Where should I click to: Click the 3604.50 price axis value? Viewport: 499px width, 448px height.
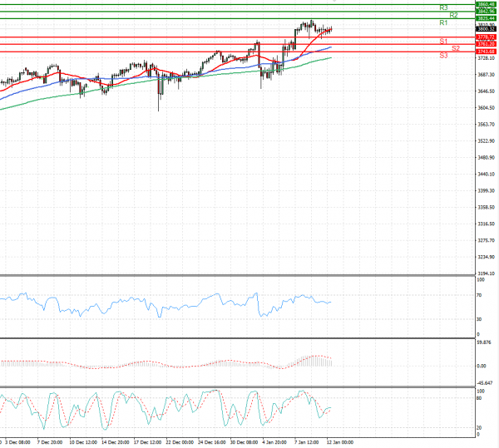pos(487,108)
